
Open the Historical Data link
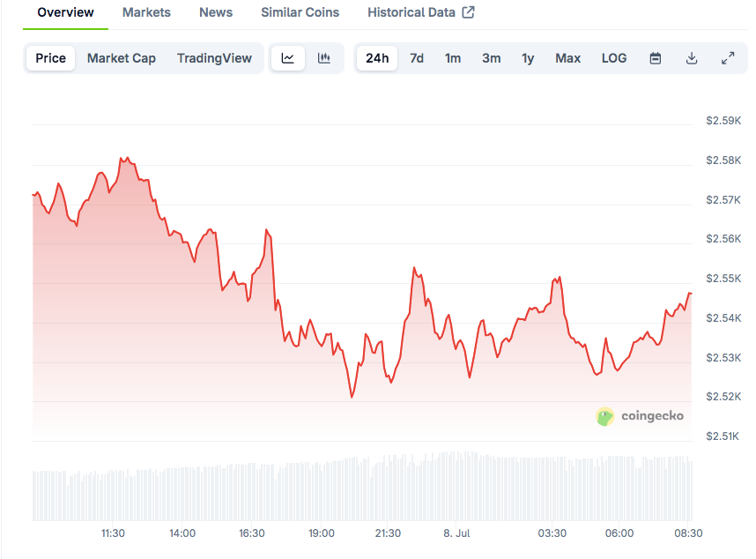411,12
